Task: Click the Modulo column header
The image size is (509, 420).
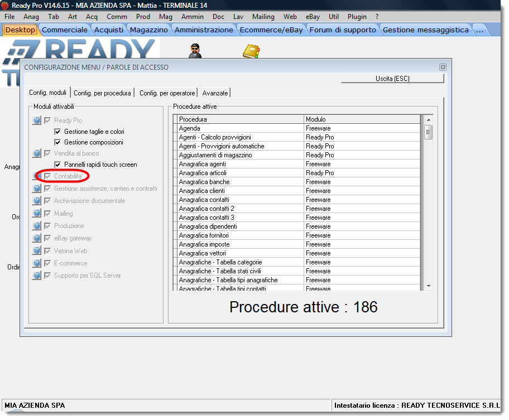Action: point(362,119)
